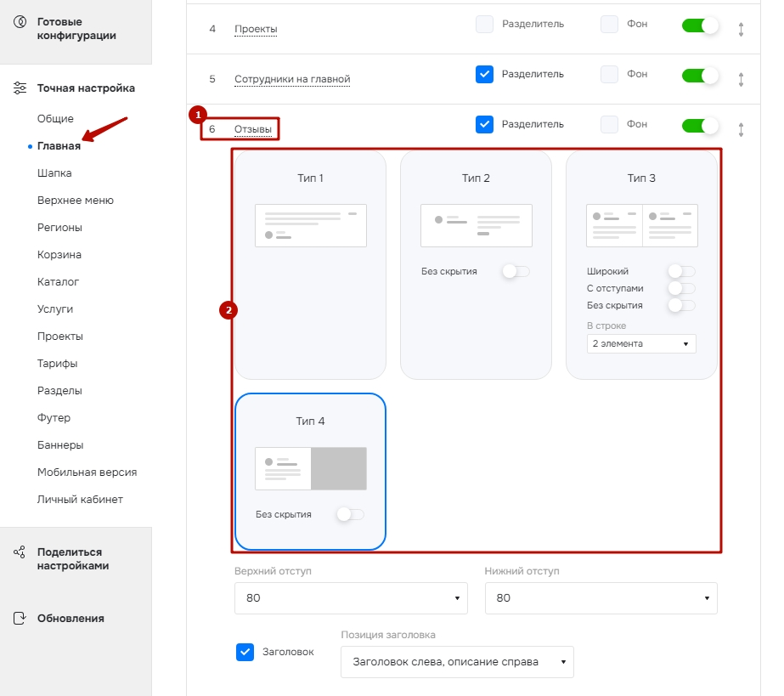
Task: Click the Готовые конфигурации compass icon
Action: pyautogui.click(x=20, y=21)
